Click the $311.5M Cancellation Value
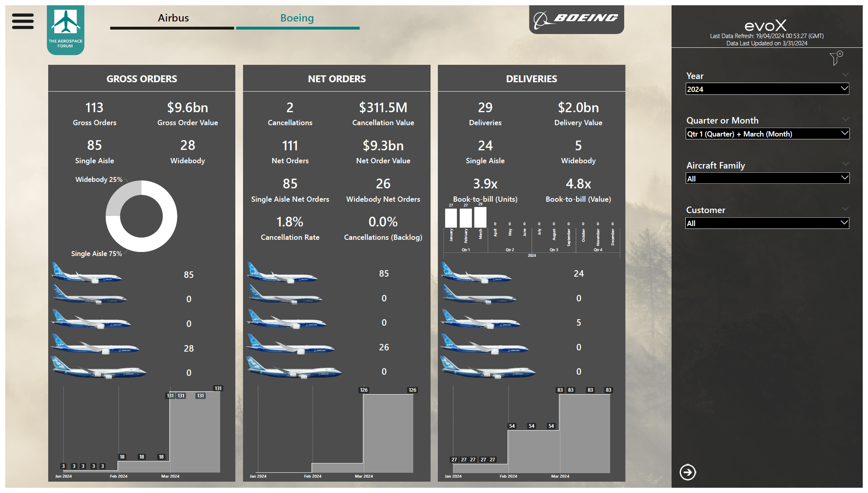The height and width of the screenshot is (493, 868). [x=383, y=108]
